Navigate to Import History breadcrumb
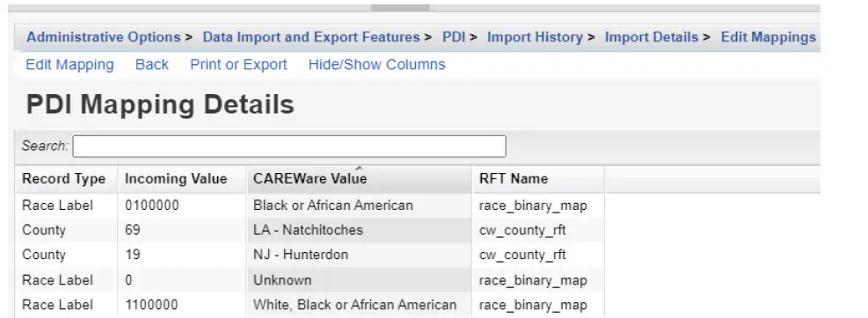The width and height of the screenshot is (868, 318). pos(535,37)
